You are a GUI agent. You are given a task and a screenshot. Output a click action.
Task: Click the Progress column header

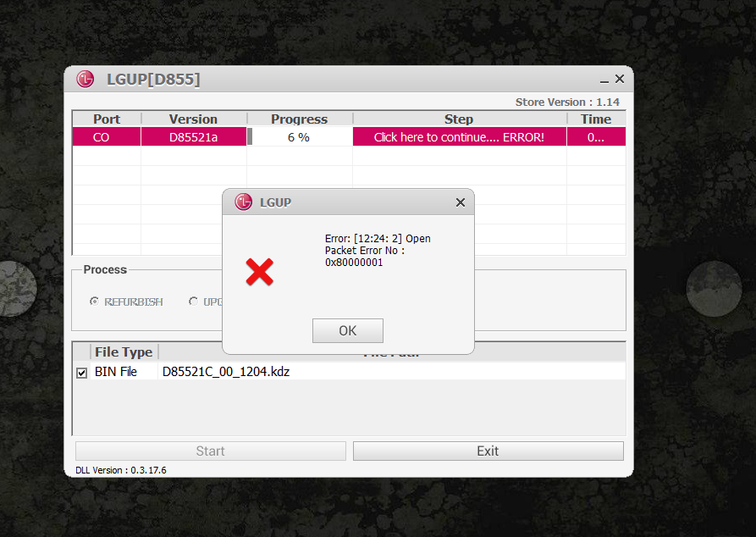300,119
